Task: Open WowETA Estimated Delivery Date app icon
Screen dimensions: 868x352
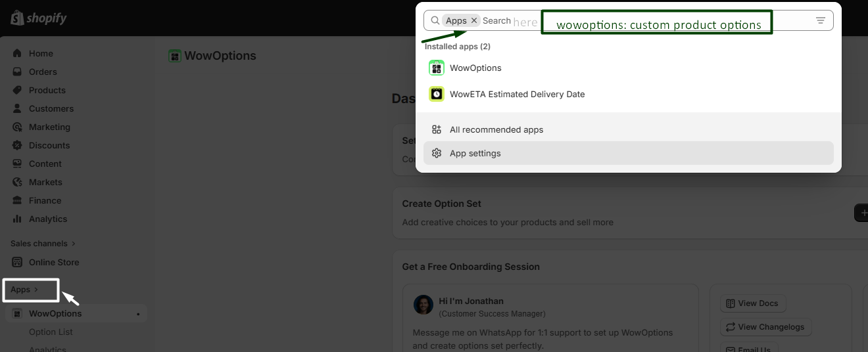Action: tap(437, 94)
